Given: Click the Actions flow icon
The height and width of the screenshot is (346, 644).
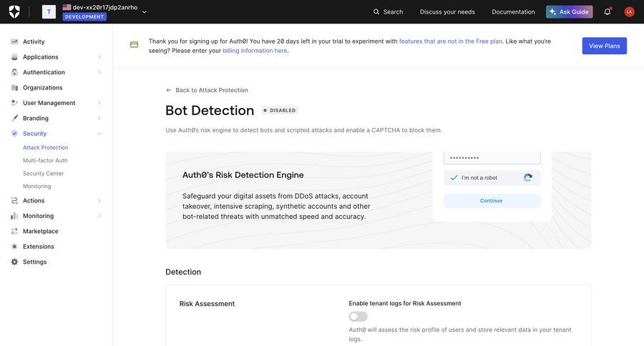Looking at the screenshot, I should (x=14, y=201).
